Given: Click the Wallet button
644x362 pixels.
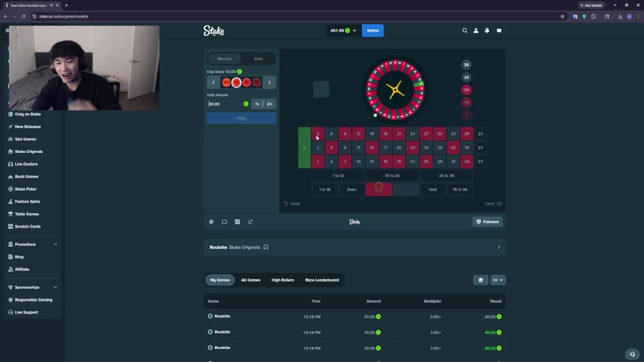Looking at the screenshot, I should [x=373, y=31].
